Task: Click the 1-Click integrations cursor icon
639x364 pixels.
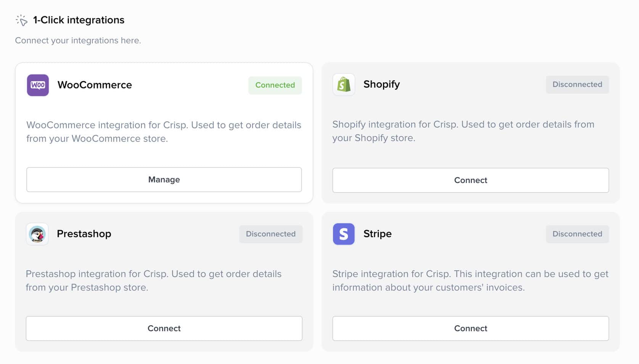Action: tap(21, 20)
